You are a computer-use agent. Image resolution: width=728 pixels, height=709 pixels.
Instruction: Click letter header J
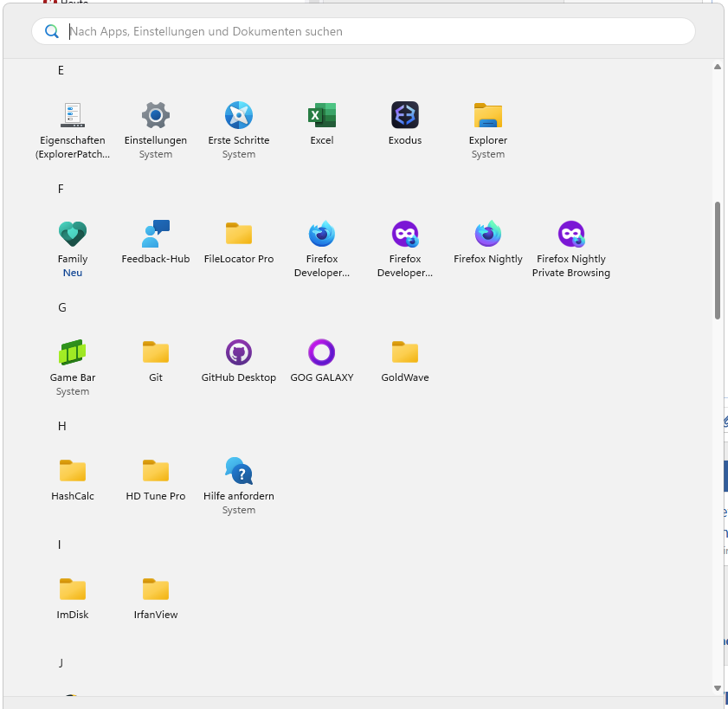click(61, 663)
